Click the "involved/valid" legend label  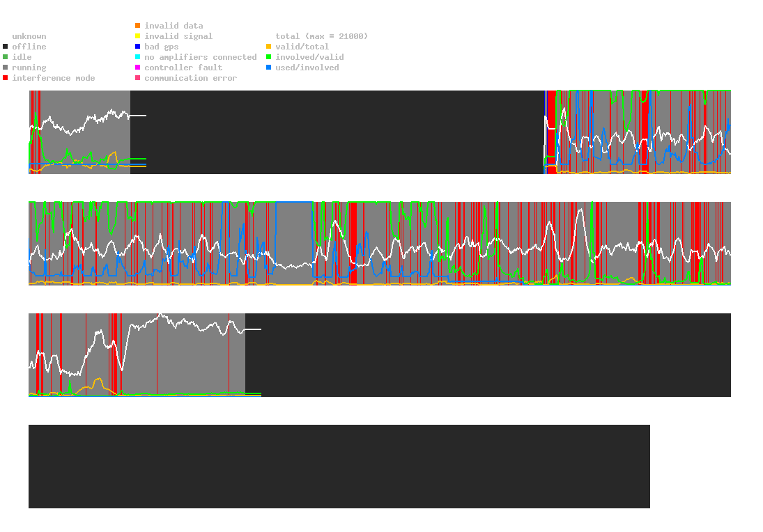(309, 57)
